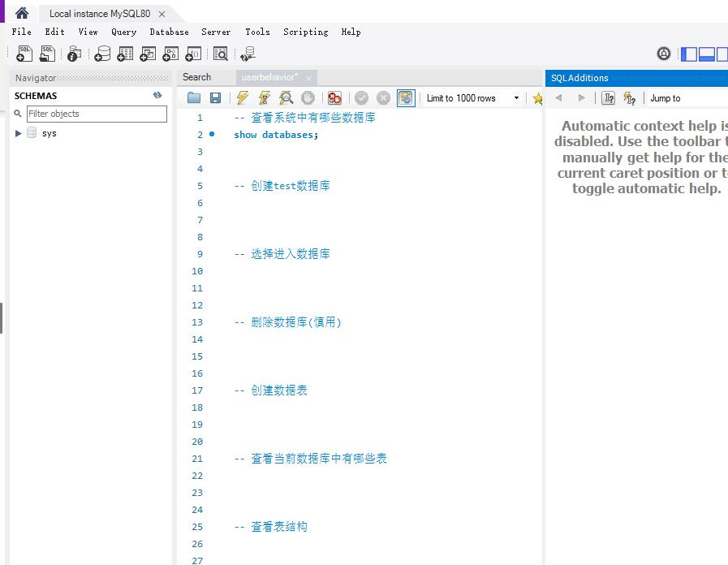Open the View menu
The image size is (728, 565).
(88, 32)
